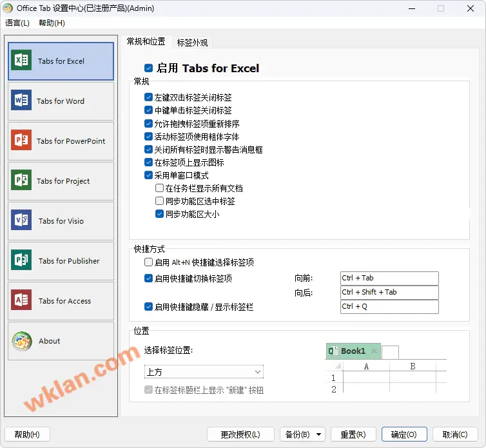
Task: Close the Book1 preview tab
Action: point(374,351)
